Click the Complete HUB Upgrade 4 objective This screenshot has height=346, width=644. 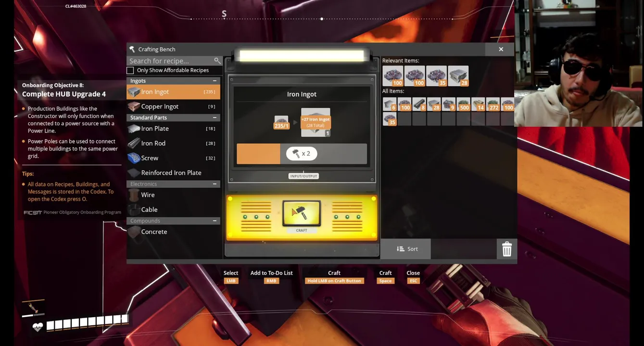coord(64,94)
